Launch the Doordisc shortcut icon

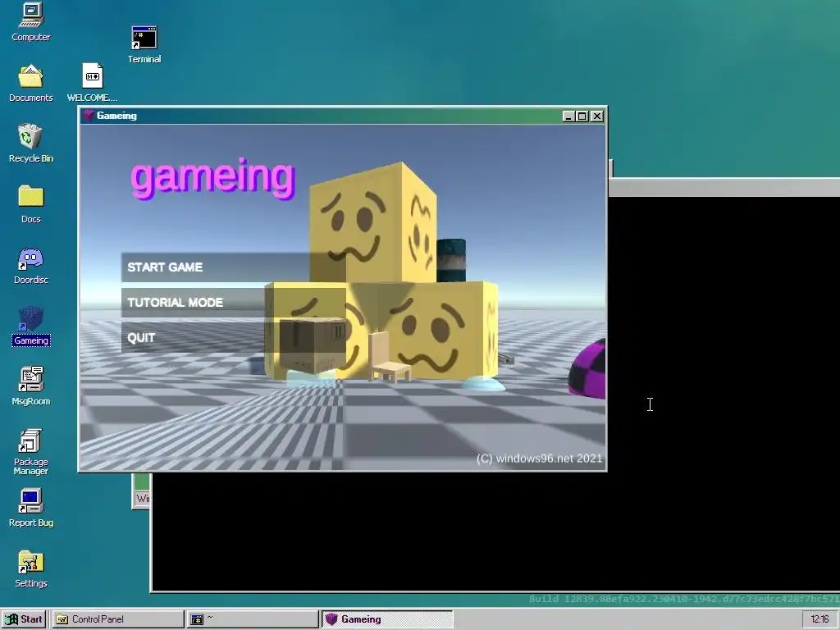(x=30, y=265)
